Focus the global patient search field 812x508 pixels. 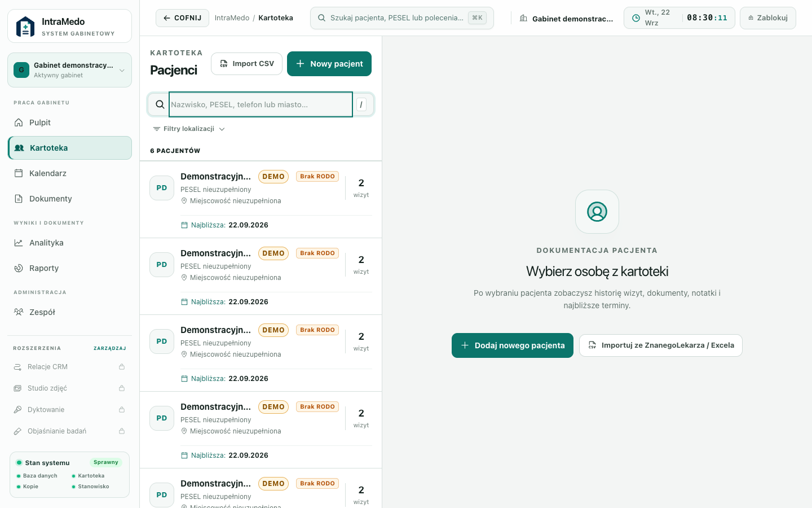pos(401,18)
